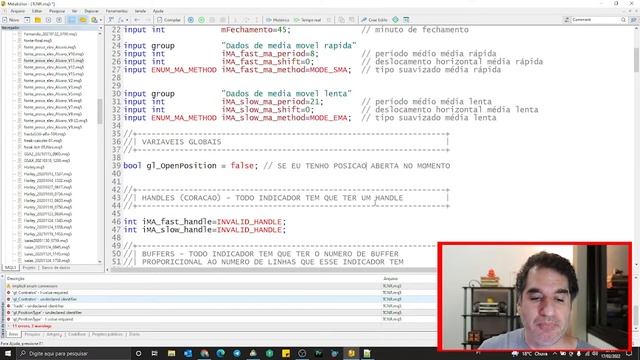Open the Arquivo menu

pos(18,11)
